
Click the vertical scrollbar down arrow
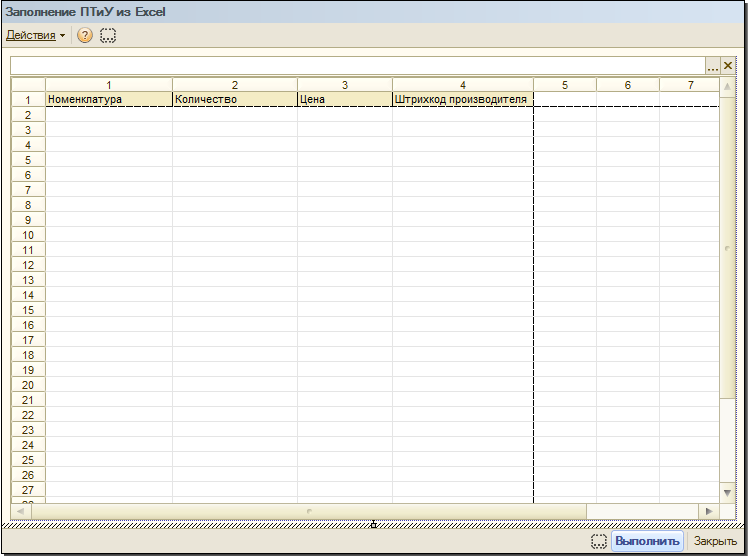[727, 493]
